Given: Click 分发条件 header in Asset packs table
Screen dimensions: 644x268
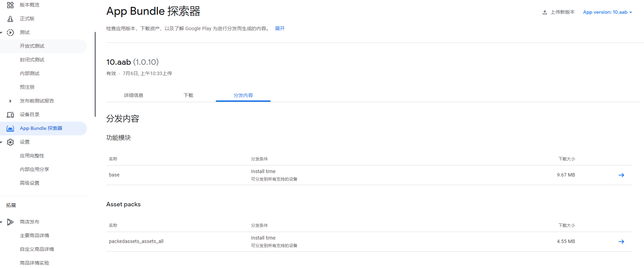Looking at the screenshot, I should pos(259,226).
